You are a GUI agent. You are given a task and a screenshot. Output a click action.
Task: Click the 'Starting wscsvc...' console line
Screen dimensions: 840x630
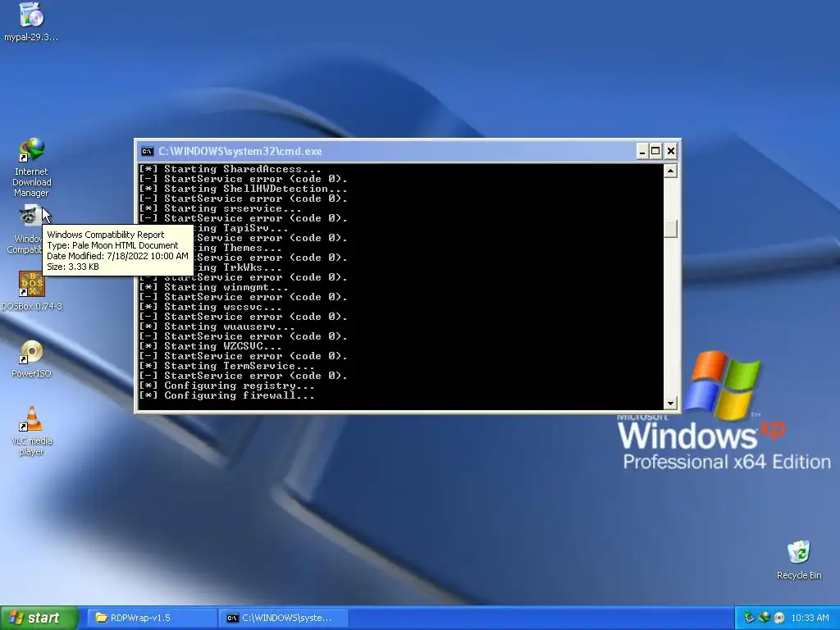pos(210,307)
